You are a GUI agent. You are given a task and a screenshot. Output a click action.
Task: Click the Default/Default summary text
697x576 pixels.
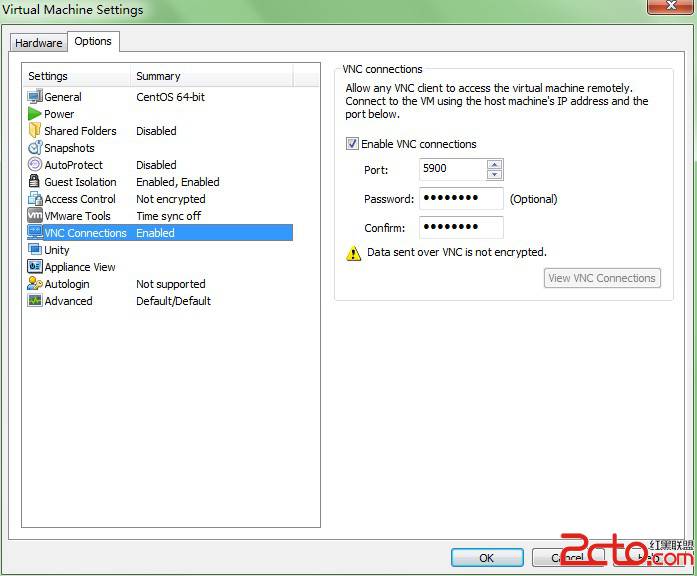pos(173,301)
